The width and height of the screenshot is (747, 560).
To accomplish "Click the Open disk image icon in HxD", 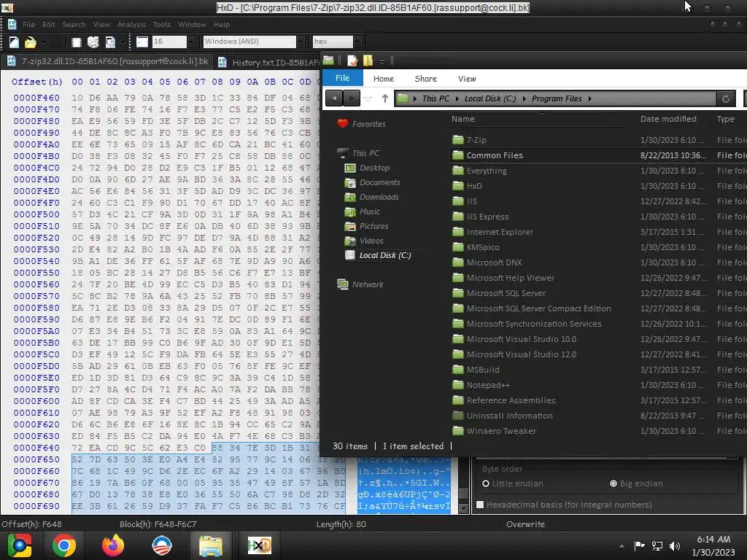I will click(x=110, y=42).
